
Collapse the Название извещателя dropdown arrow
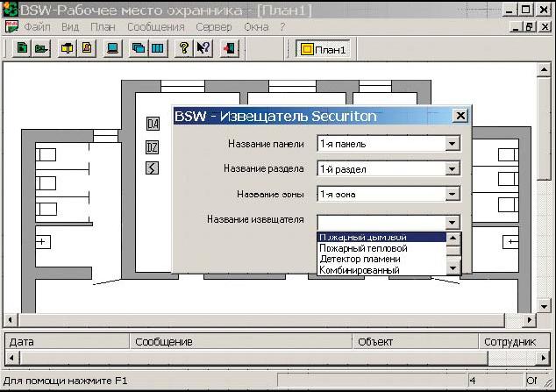pyautogui.click(x=452, y=222)
